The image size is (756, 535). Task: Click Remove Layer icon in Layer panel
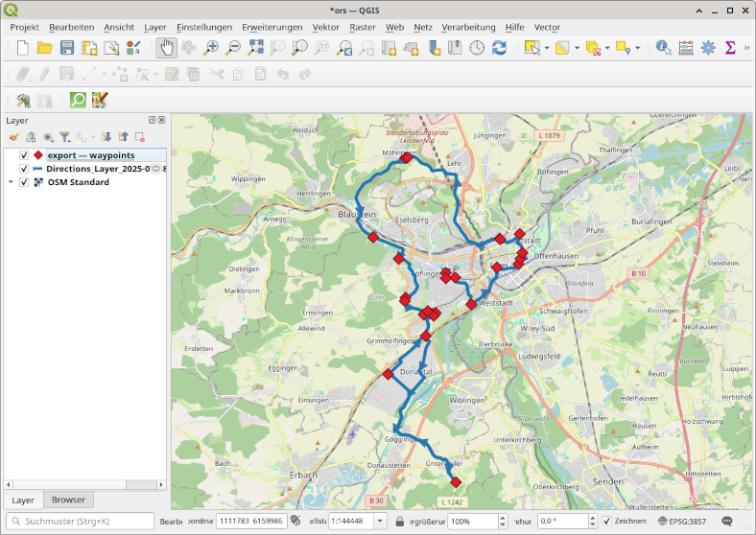tap(140, 137)
